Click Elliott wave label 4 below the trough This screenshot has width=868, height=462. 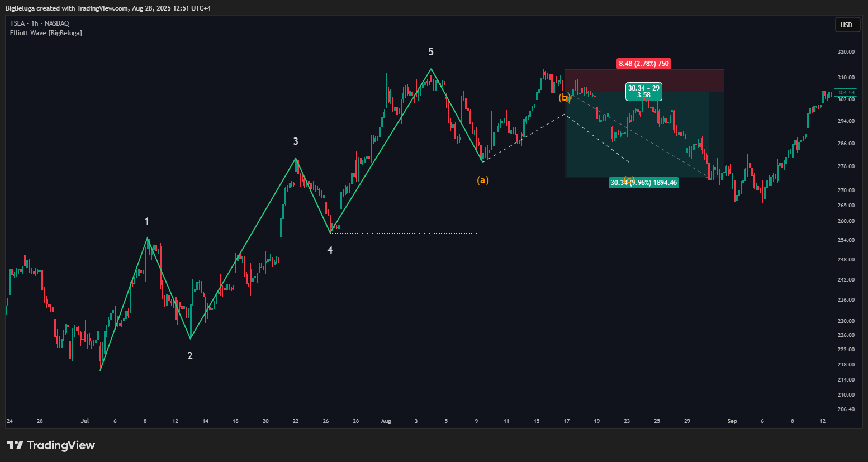tap(330, 250)
